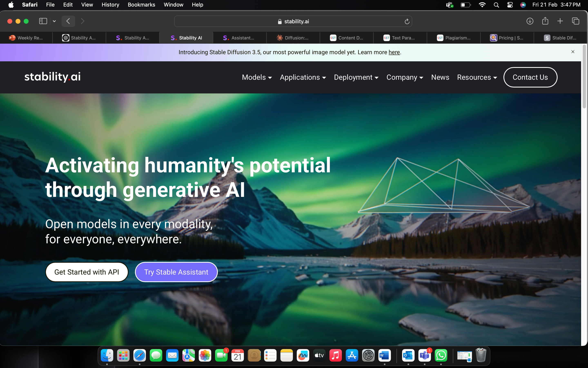Open Freeform from the Dock

coord(303,356)
